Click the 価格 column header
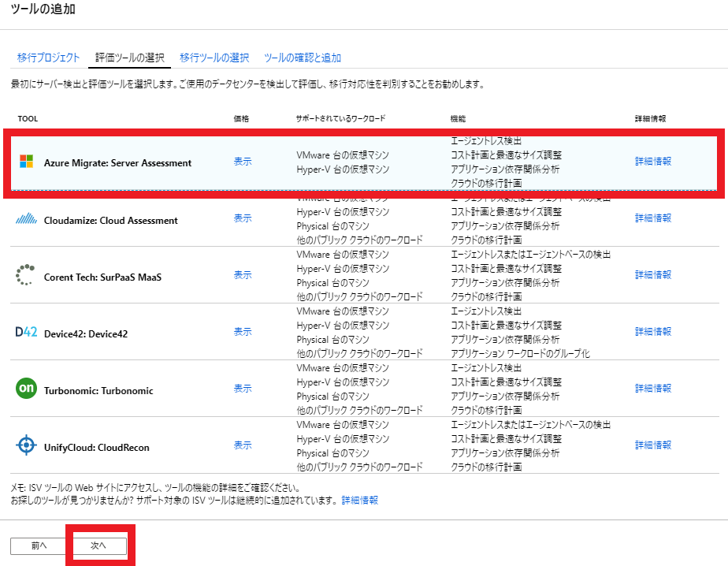This screenshot has width=728, height=566. [241, 118]
